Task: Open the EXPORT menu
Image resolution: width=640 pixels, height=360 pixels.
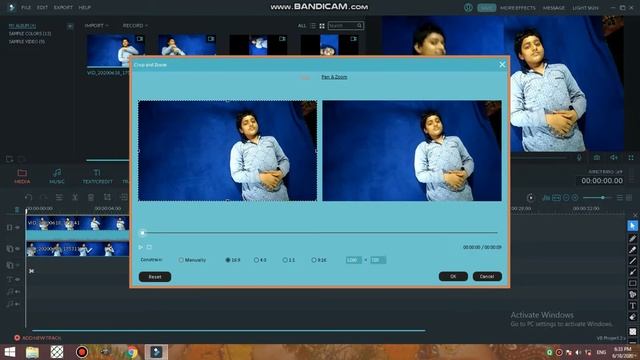Action: tap(63, 7)
